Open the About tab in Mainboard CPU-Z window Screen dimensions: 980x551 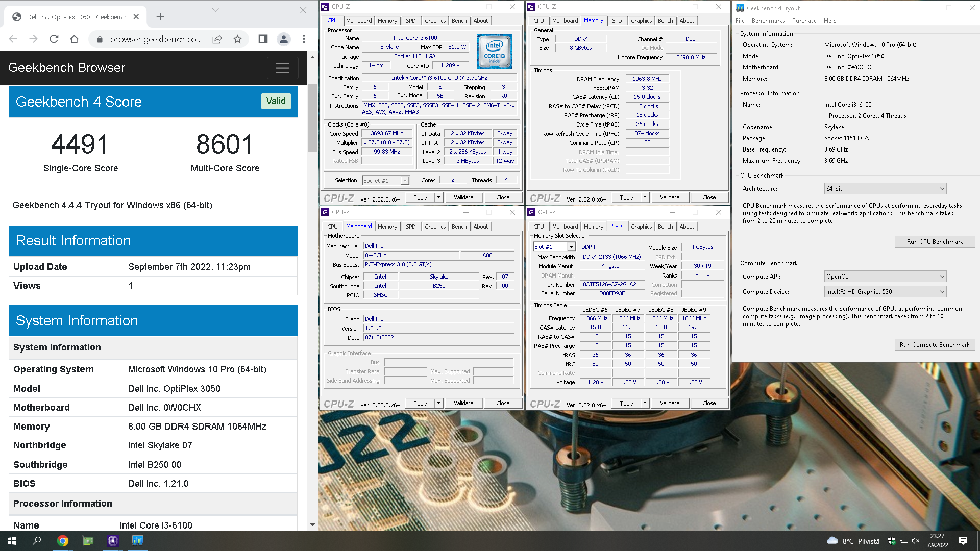(x=480, y=227)
